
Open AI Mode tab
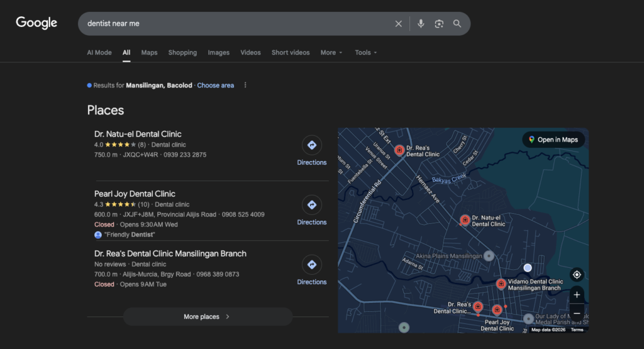(99, 53)
